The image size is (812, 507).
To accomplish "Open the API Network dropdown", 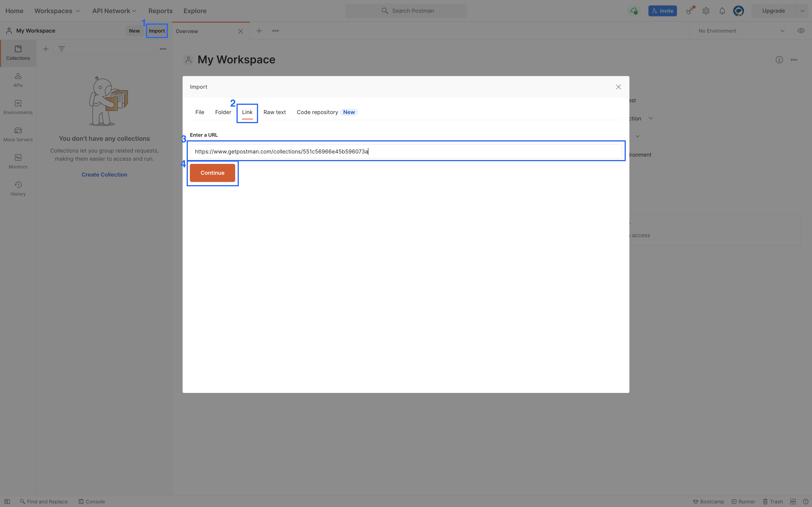I will tap(114, 11).
